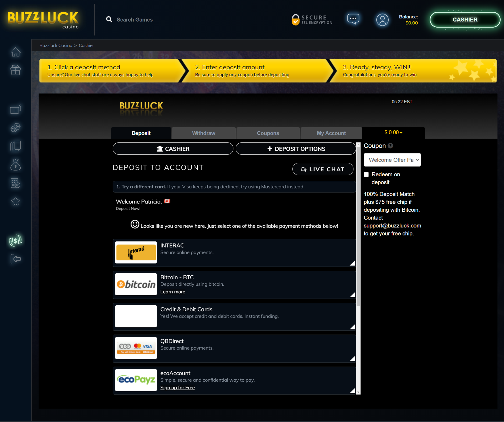Expand the Bitcoin - BTC row corner arrow

352,295
